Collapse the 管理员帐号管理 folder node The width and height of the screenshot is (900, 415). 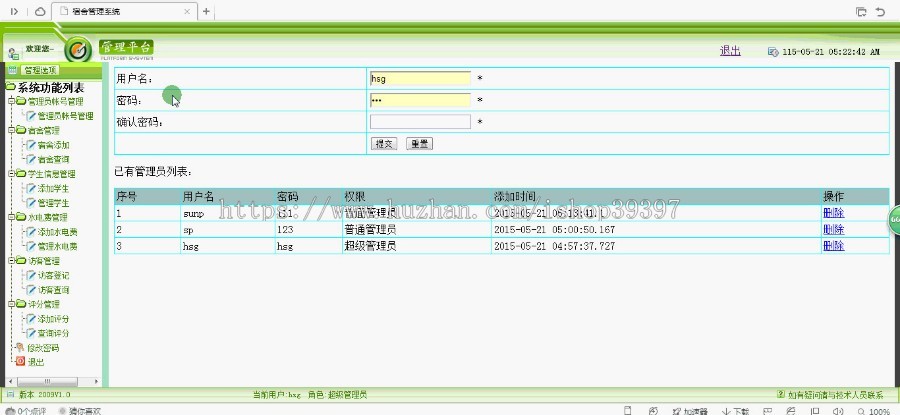(11, 102)
